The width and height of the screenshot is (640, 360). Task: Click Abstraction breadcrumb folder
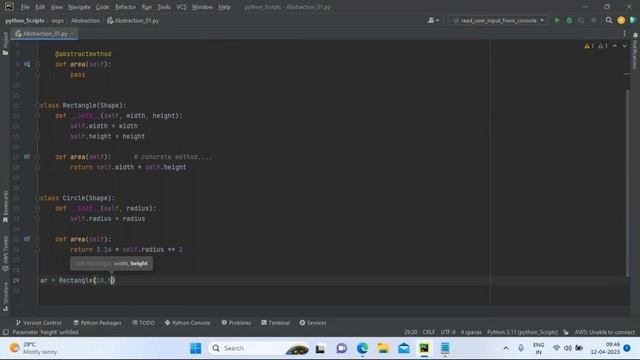coord(85,20)
